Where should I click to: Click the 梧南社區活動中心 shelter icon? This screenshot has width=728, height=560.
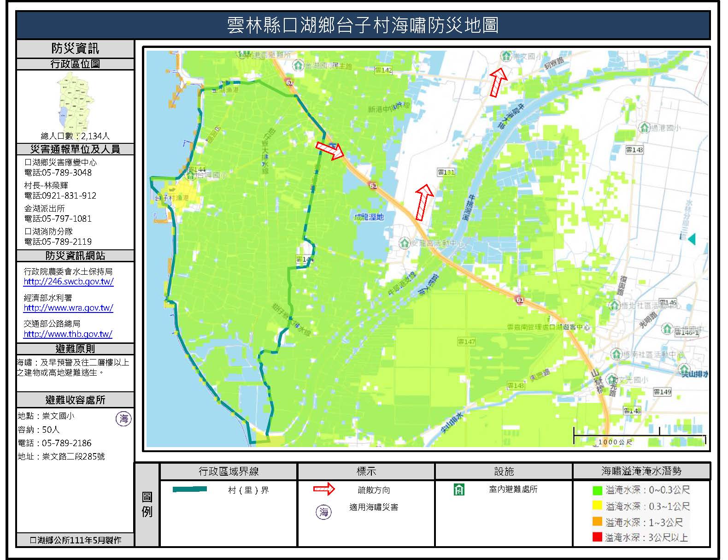coord(616,354)
